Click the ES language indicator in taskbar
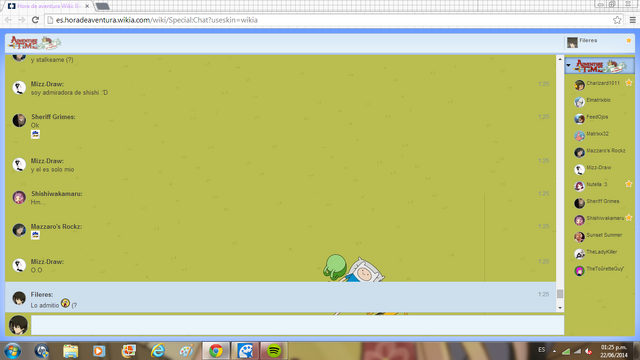640x360 pixels. coord(542,350)
